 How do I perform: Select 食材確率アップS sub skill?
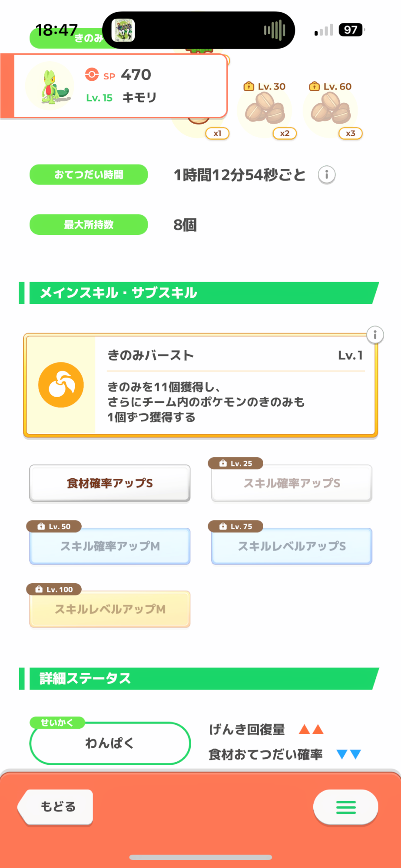coord(110,483)
